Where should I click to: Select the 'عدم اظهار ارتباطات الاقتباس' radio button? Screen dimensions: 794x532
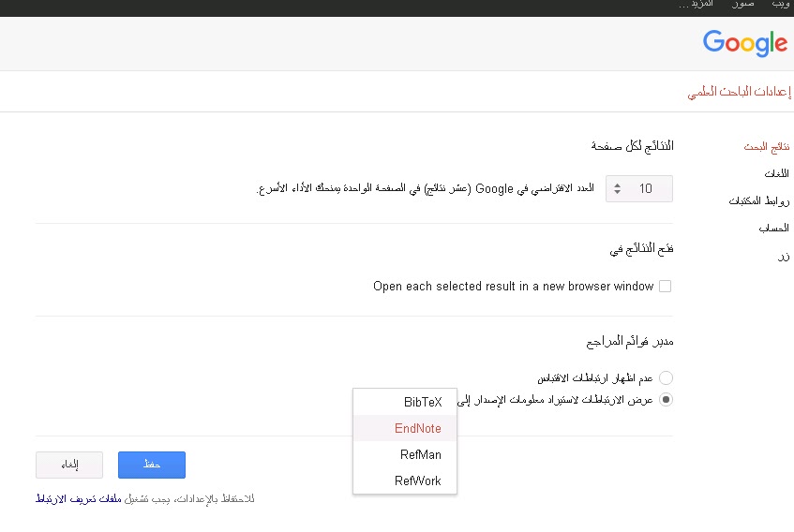(666, 377)
